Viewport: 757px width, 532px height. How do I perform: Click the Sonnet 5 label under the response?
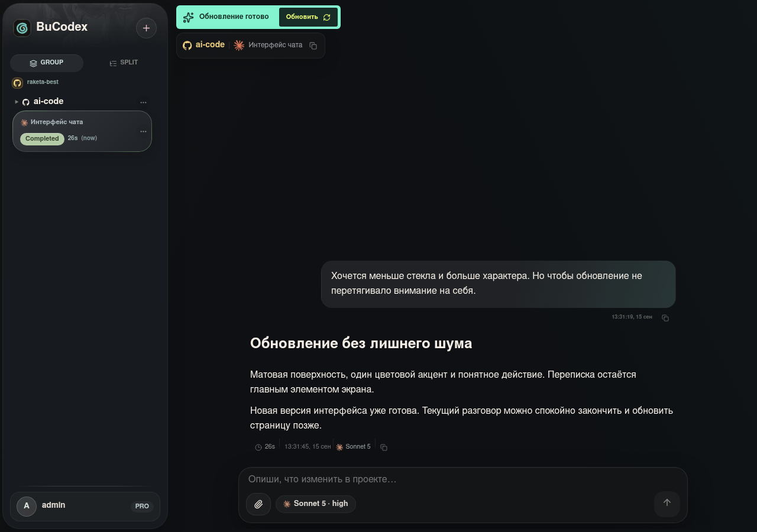click(358, 447)
